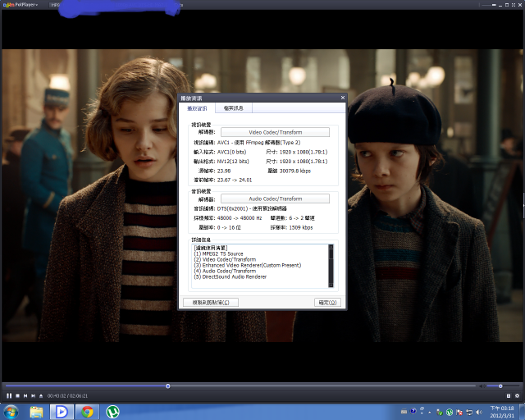The height and width of the screenshot is (420, 525).
Task: Mute audio via the speaker icon
Action: click(482, 386)
